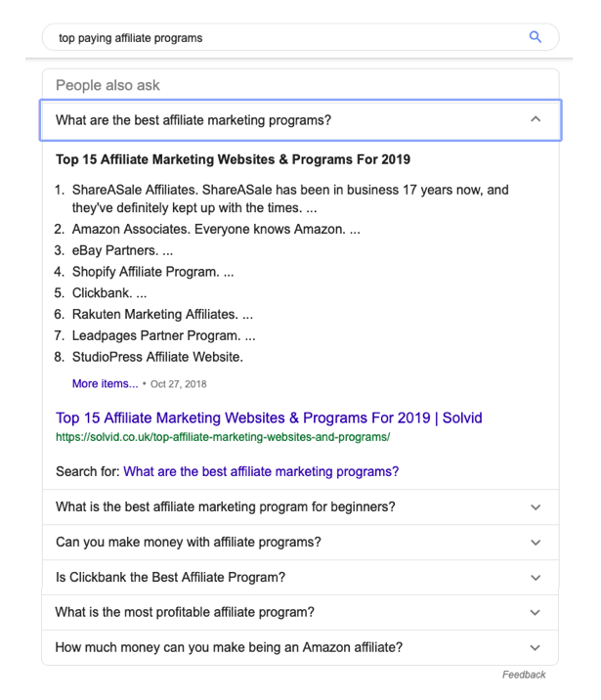Click the solvid.co.uk green URL
The height and width of the screenshot is (700, 601).
[x=223, y=437]
